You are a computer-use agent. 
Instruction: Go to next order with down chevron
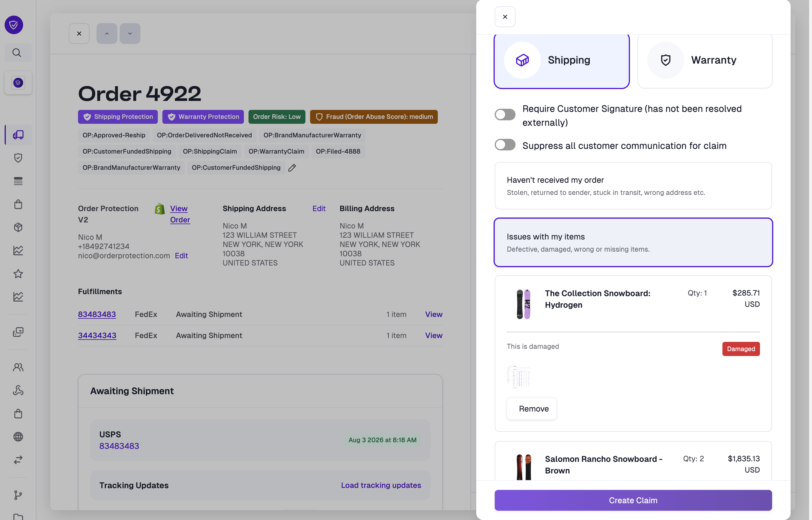point(130,34)
